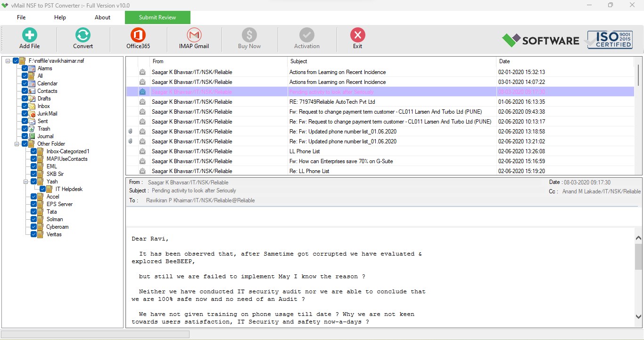
Task: Select email 'Re: LL Phone List'
Action: (380, 171)
